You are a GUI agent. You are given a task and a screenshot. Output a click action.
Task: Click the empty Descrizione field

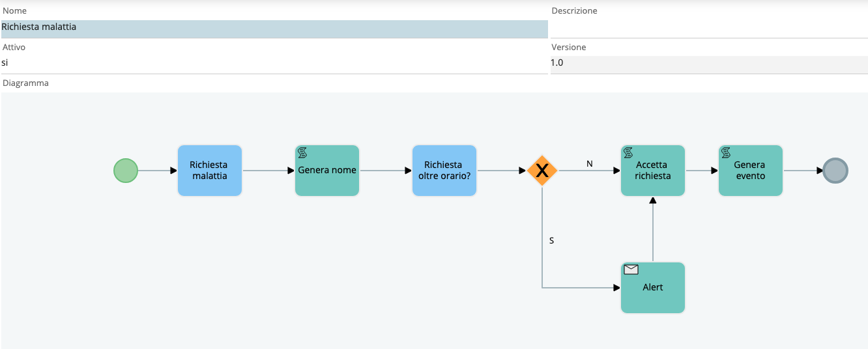tap(709, 29)
